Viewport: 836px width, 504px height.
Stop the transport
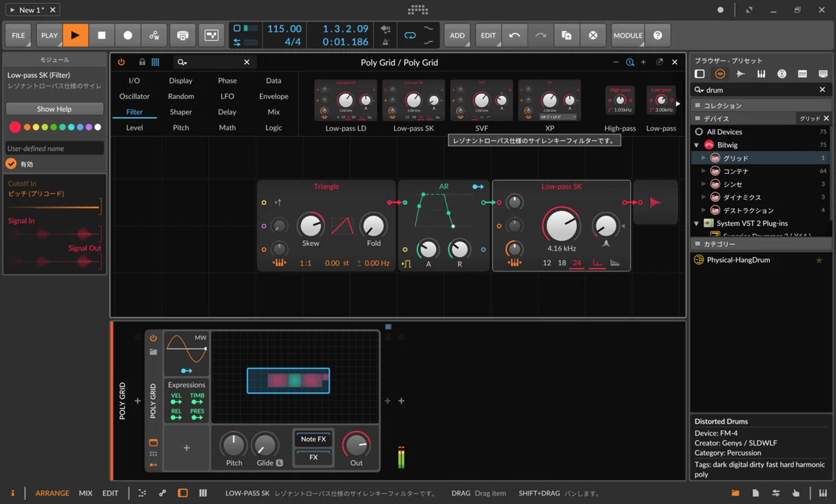pos(102,36)
